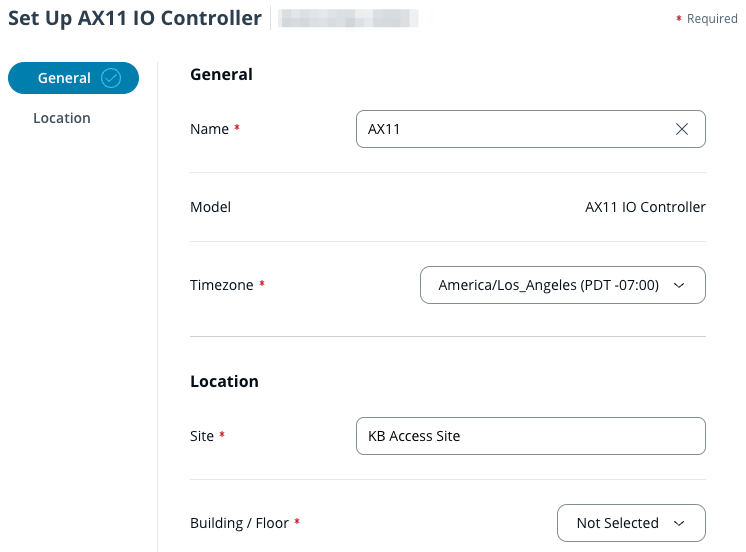Click the Set Up AX11 IO Controller title

(135, 18)
